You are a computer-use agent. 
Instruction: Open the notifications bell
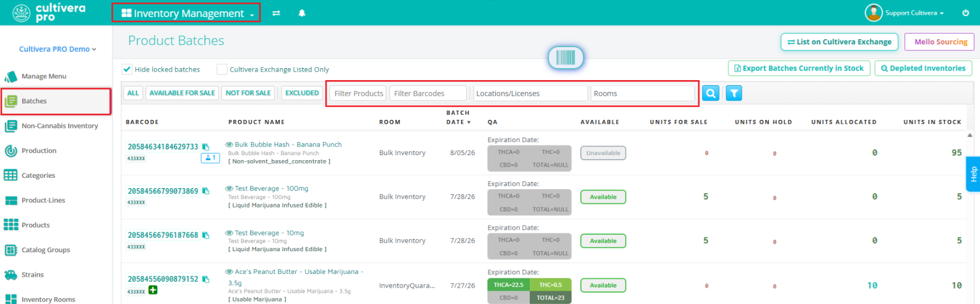tap(302, 13)
